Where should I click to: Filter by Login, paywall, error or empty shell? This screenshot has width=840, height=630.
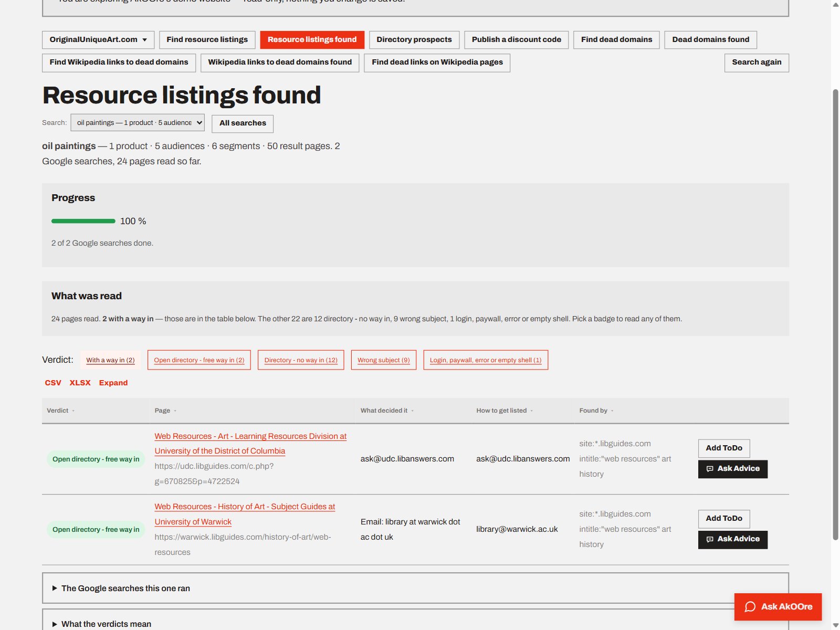pyautogui.click(x=486, y=360)
